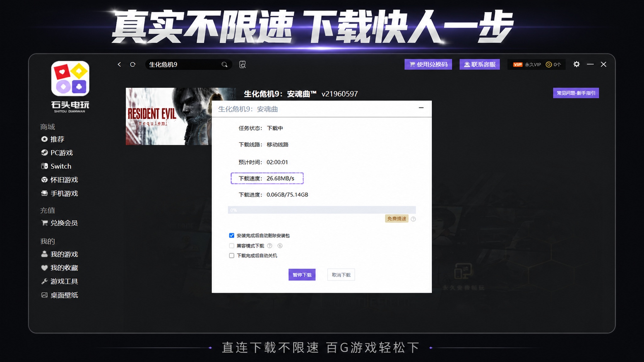This screenshot has height=362, width=644.
Task: Click the 永久VIP label
Action: point(533,64)
